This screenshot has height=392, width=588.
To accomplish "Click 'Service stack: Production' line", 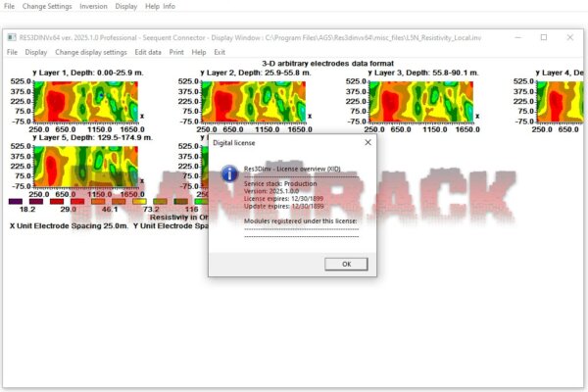I will (x=280, y=184).
